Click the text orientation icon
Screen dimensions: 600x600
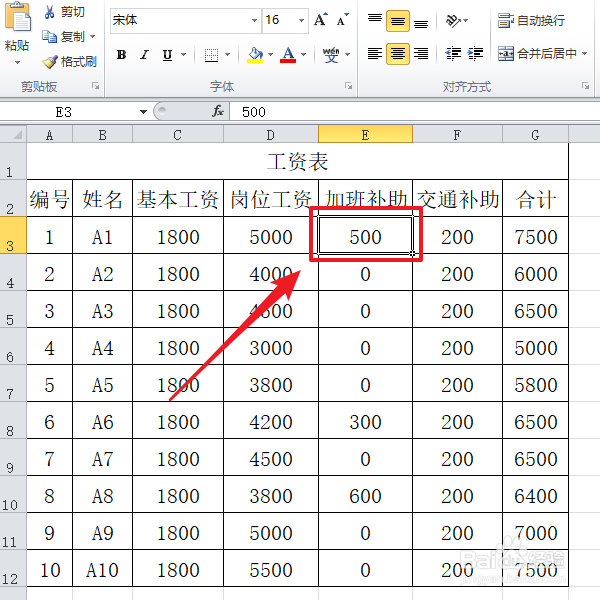453,21
